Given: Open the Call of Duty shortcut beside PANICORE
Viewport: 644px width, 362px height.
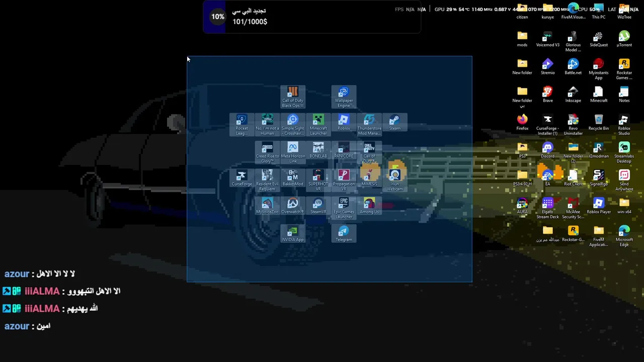Looking at the screenshot, I should (x=369, y=153).
